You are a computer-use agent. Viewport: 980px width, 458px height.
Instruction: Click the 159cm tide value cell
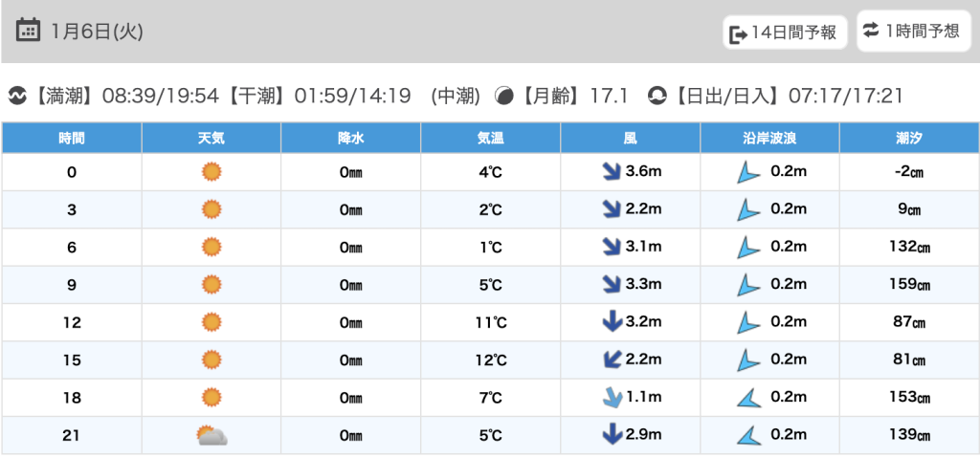point(909,285)
